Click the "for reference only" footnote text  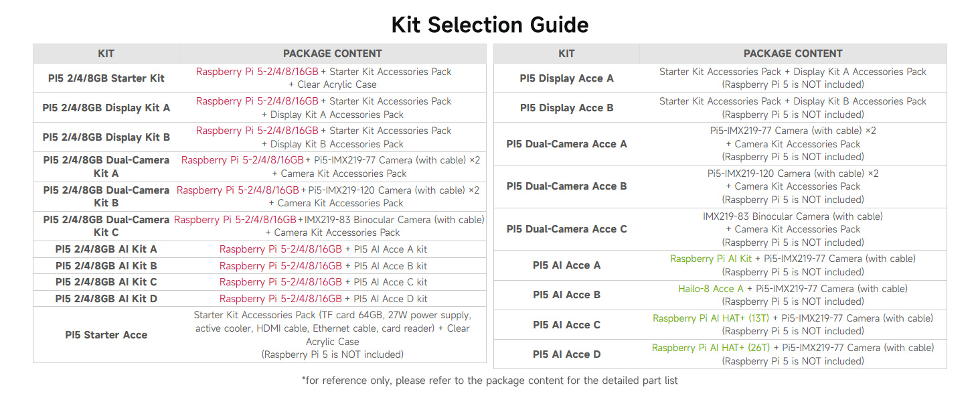coord(489,381)
